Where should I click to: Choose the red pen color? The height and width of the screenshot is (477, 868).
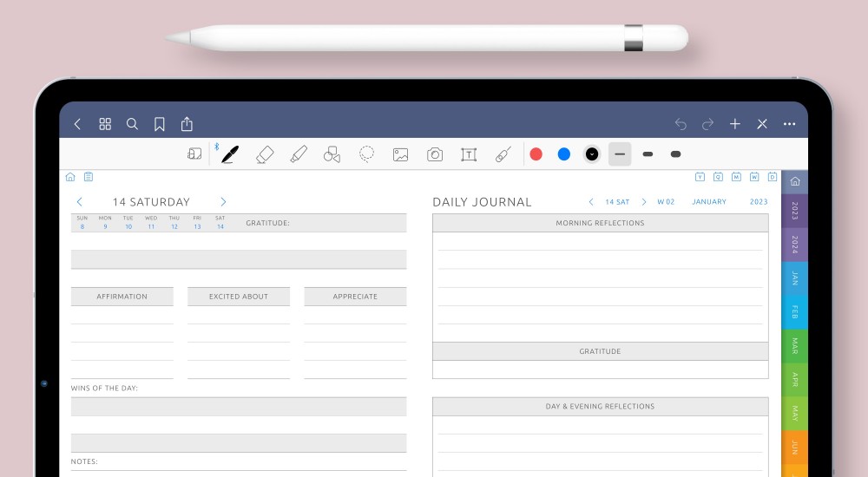pyautogui.click(x=536, y=154)
